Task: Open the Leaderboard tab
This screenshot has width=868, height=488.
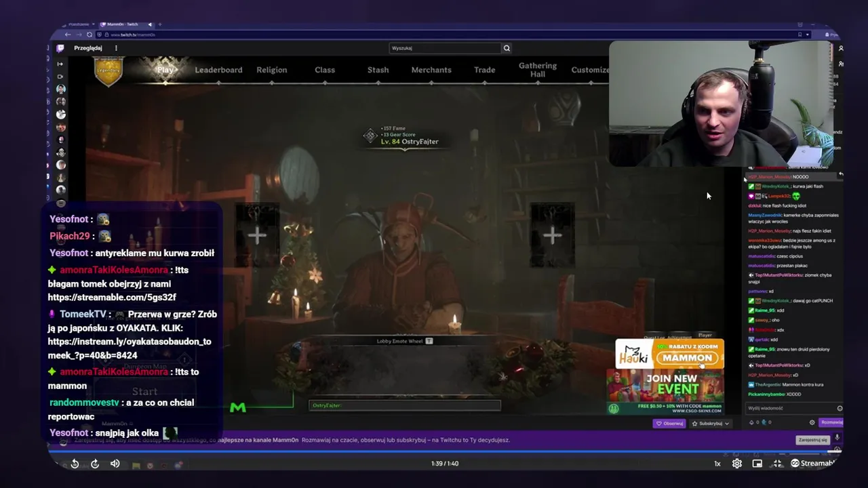Action: pos(218,70)
